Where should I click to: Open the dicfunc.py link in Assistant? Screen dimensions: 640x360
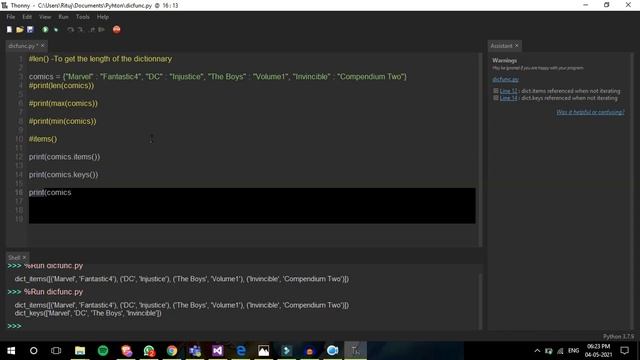click(505, 79)
